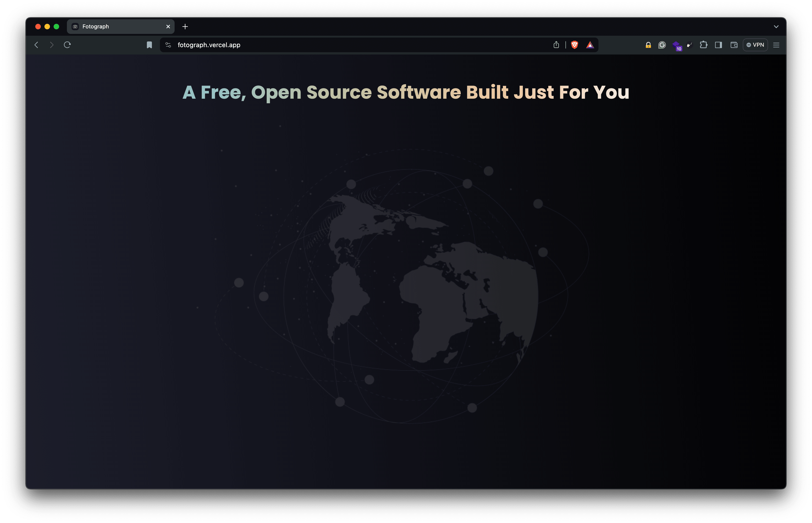Maximize the window with the green button
Screen dimensions: 812x523
point(56,27)
